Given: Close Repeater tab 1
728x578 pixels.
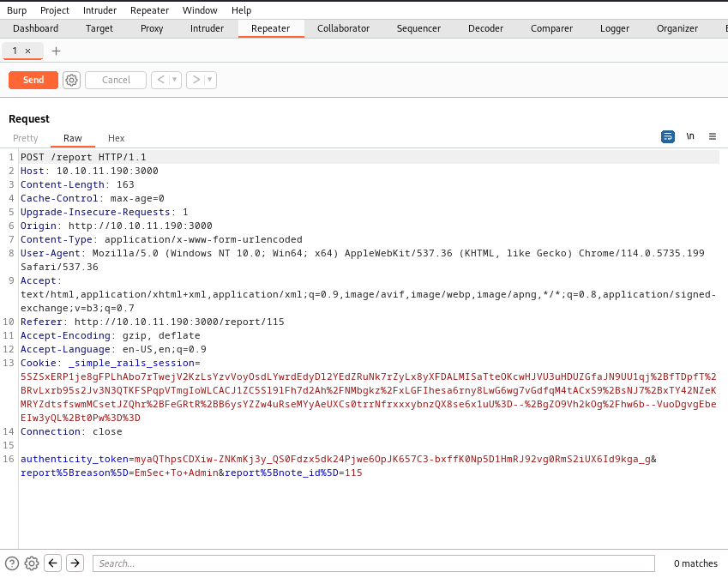Looking at the screenshot, I should point(27,51).
